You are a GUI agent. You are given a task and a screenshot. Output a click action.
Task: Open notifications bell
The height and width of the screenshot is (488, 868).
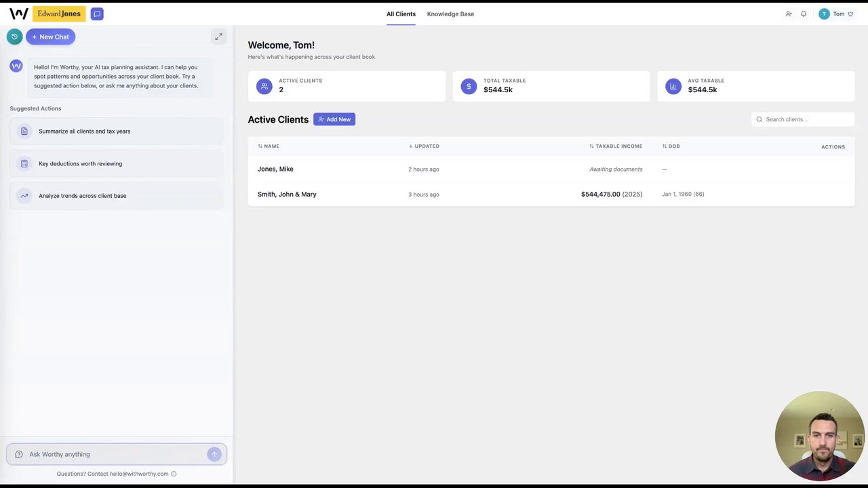click(x=804, y=14)
